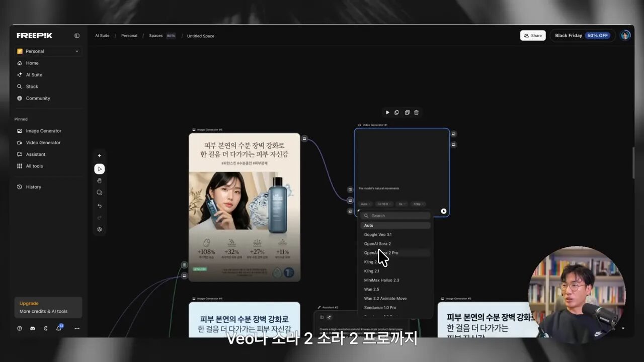Image resolution: width=644 pixels, height=362 pixels.
Task: Select Google Veo 3.1 from the model list
Action: pyautogui.click(x=378, y=234)
